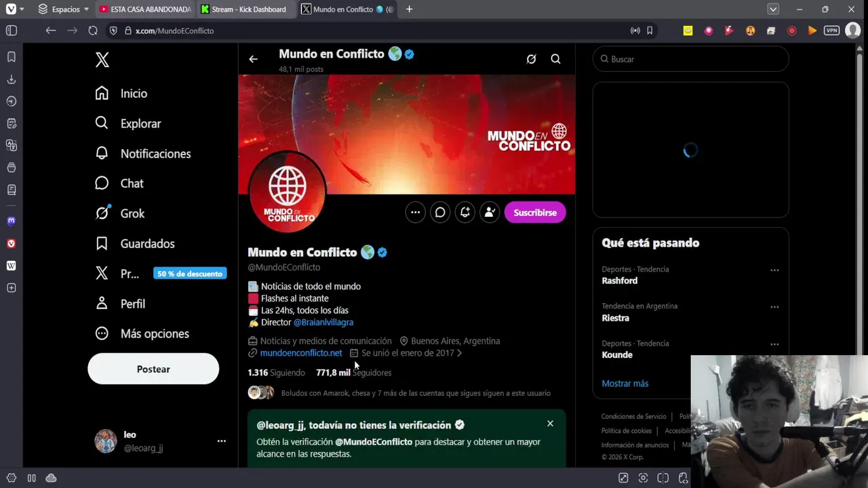Open Notes panel in Vivaldi sidebar
The height and width of the screenshot is (488, 868).
(x=12, y=123)
